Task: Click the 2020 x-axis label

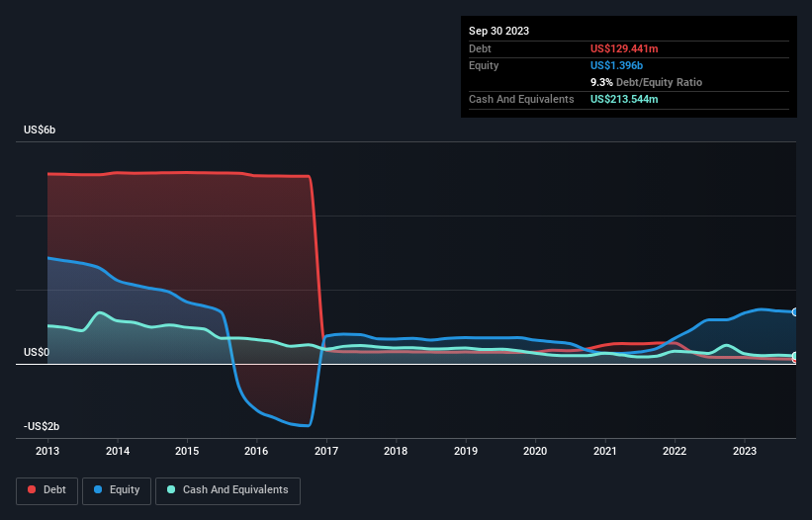Action: pos(535,451)
